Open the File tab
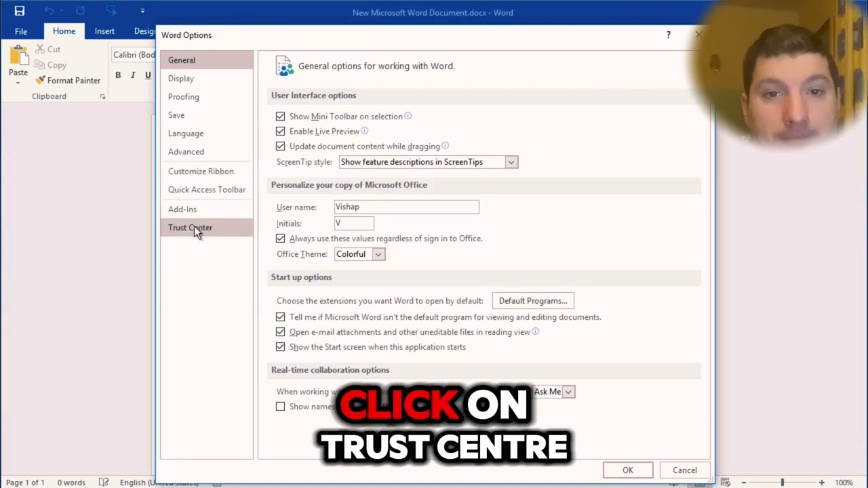Screen dimensions: 868x488 pyautogui.click(x=21, y=31)
